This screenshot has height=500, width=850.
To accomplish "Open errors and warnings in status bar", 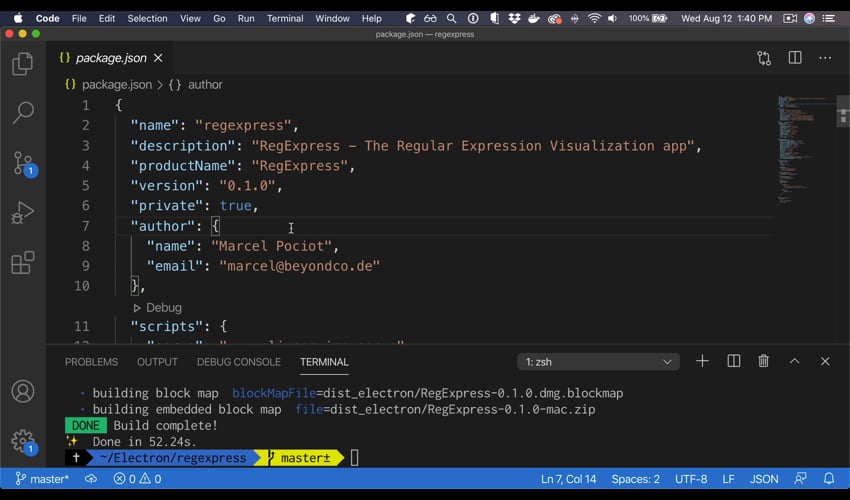I will (x=137, y=479).
